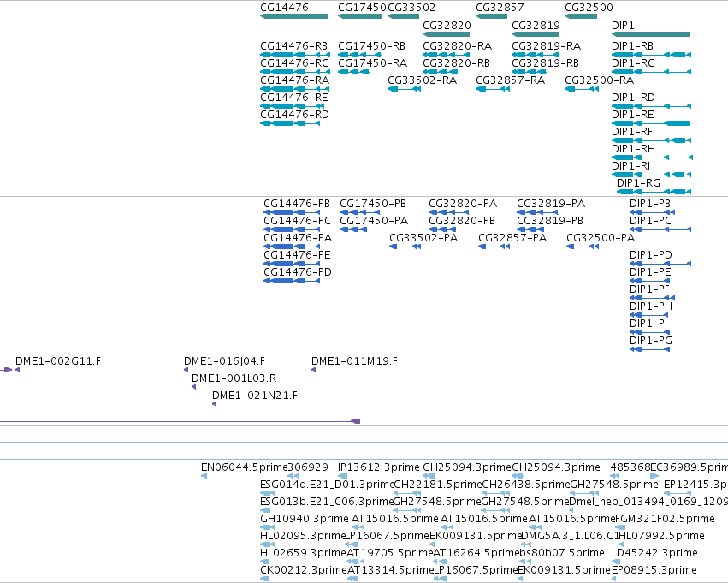This screenshot has width=728, height=583.
Task: Click transcript CG14476-RD label
Action: pos(294,115)
